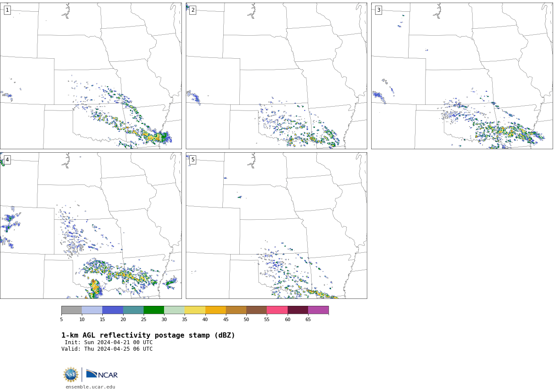The width and height of the screenshot is (557, 392).
Task: Click the 1-km AGL reflectivity title
Action: pyautogui.click(x=148, y=335)
